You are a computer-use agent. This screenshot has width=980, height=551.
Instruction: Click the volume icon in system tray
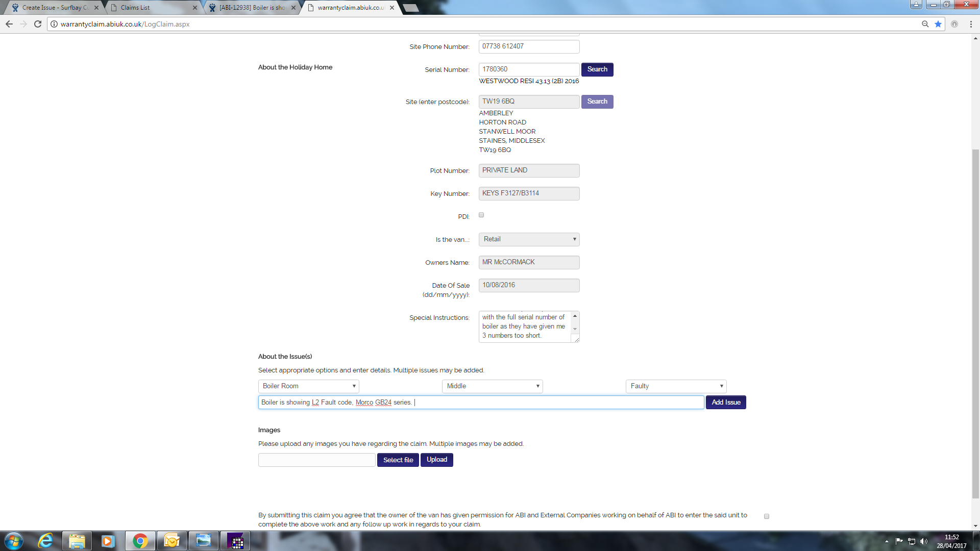pyautogui.click(x=923, y=541)
